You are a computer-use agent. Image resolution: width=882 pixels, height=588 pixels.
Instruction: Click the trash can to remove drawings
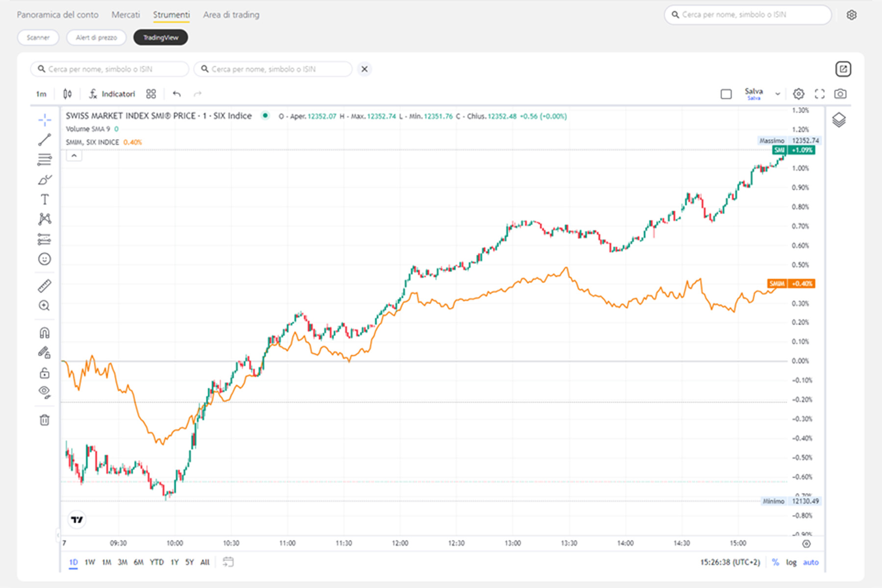(45, 420)
